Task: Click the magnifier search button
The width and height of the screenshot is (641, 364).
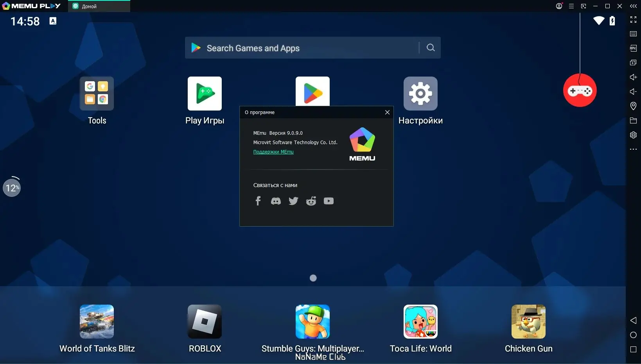Action: (431, 48)
